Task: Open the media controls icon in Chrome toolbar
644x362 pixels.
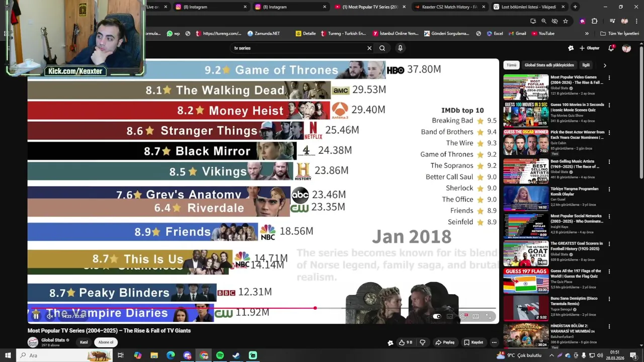Action: point(612,21)
